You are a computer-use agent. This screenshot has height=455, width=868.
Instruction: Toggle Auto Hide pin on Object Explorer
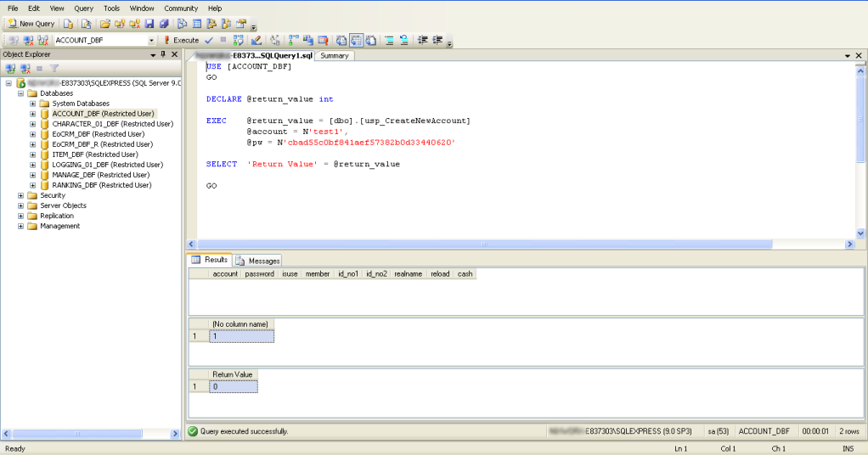163,54
